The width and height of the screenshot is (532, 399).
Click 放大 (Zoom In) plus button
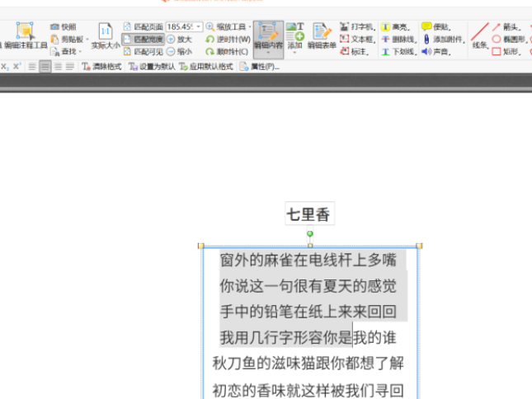pyautogui.click(x=180, y=40)
